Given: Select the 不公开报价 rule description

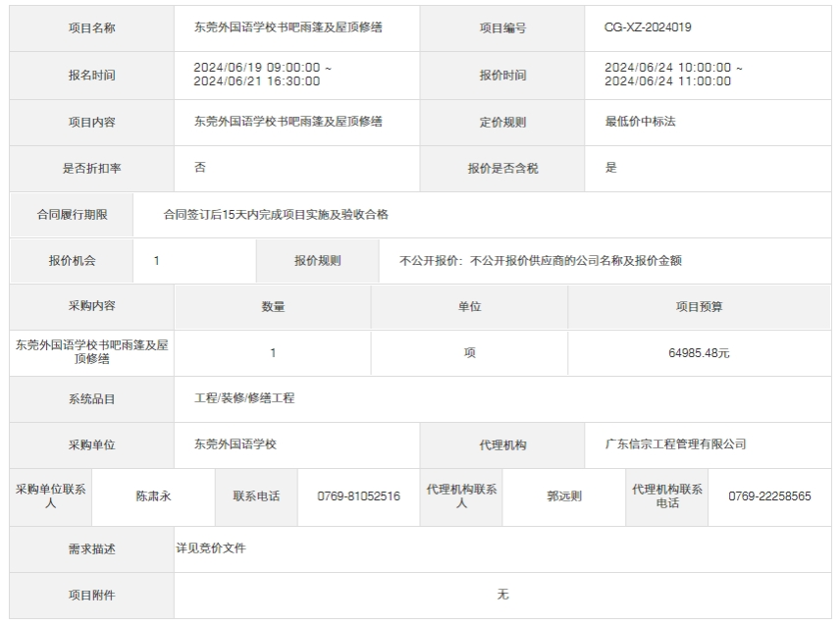Looking at the screenshot, I should click(541, 261).
